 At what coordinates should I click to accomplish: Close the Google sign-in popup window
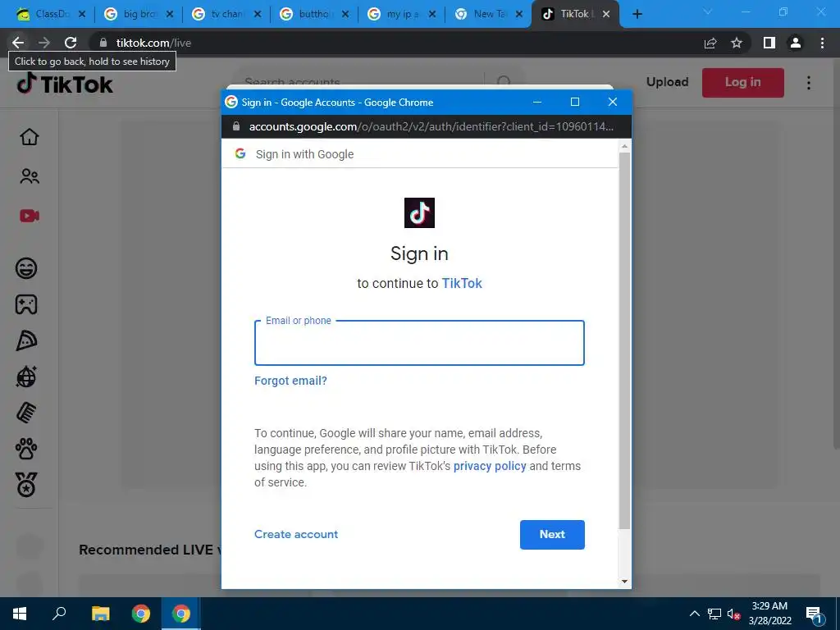pyautogui.click(x=613, y=102)
